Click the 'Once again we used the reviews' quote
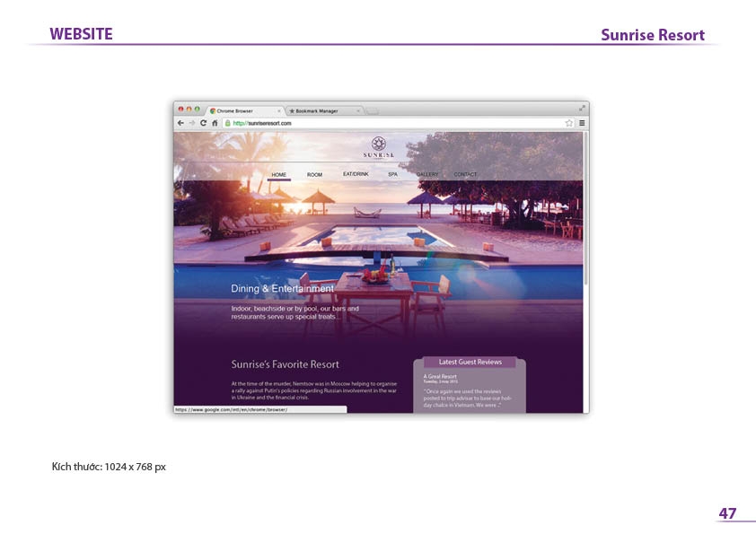The image size is (756, 534). tap(467, 398)
